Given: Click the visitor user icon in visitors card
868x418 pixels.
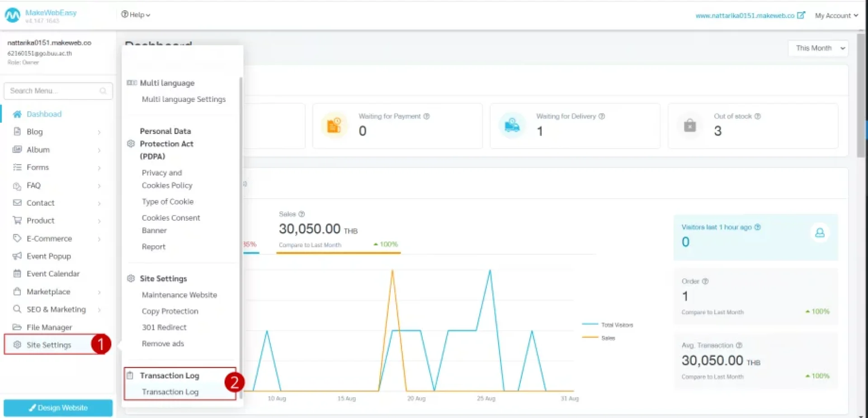Looking at the screenshot, I should (x=820, y=233).
